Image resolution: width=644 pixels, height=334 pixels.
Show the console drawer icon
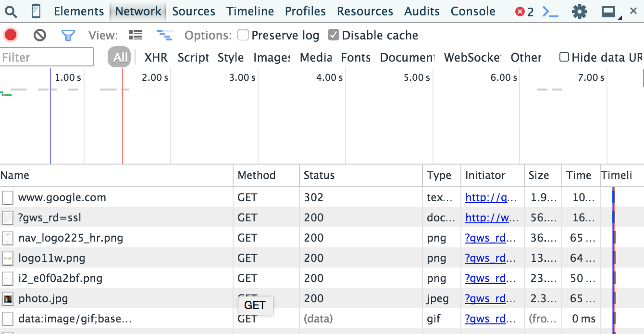(x=550, y=12)
